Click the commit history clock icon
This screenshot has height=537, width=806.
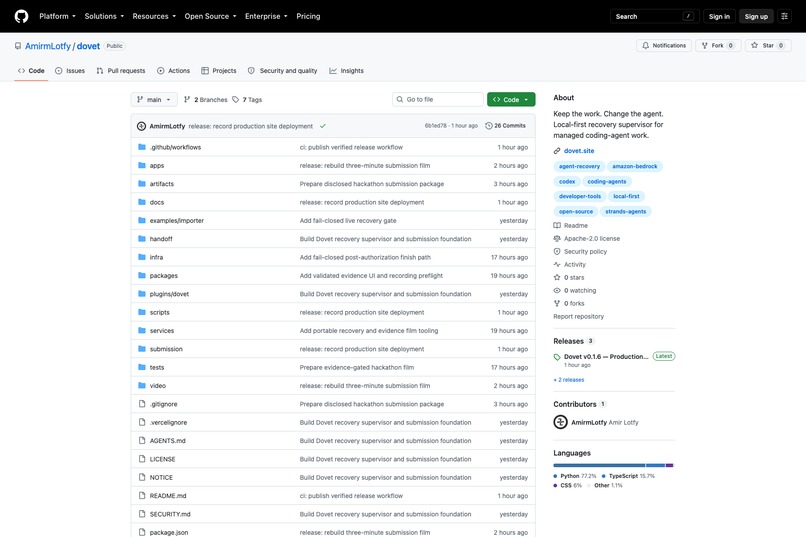point(489,126)
